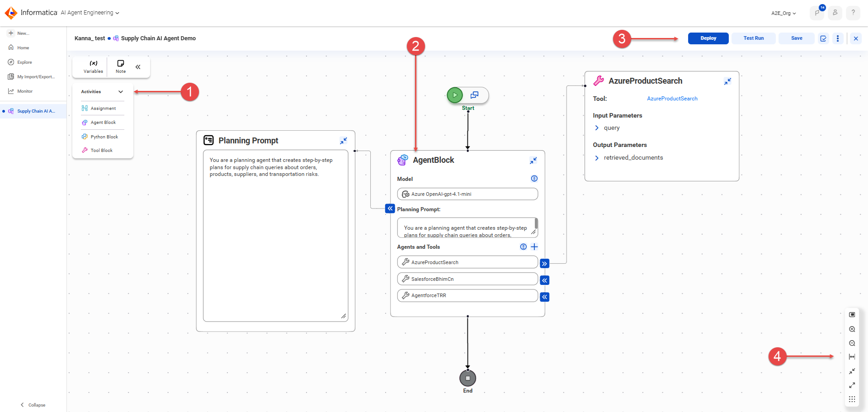Select the SalesforceBhimCn tool row
868x412 pixels.
467,279
